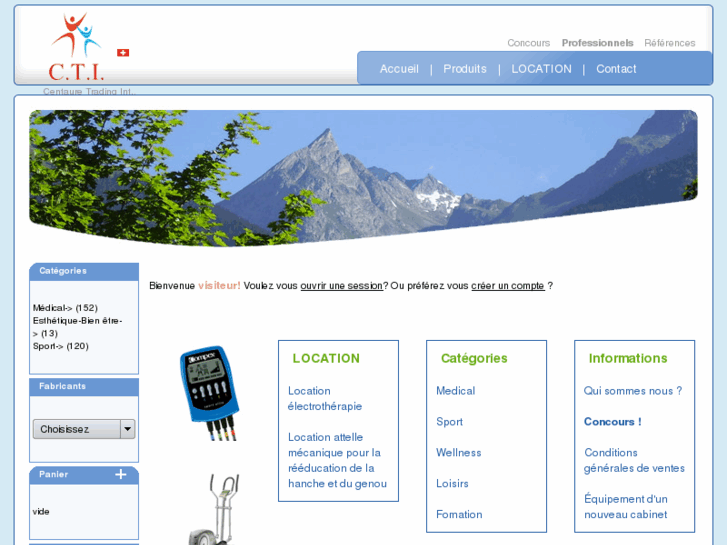Click the green Catégories box heading
The height and width of the screenshot is (545, 727).
[474, 359]
